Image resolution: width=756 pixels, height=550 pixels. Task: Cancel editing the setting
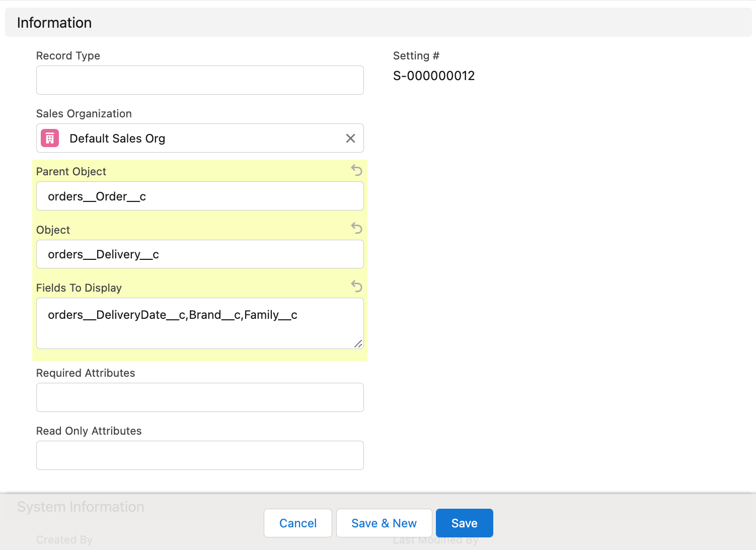297,523
